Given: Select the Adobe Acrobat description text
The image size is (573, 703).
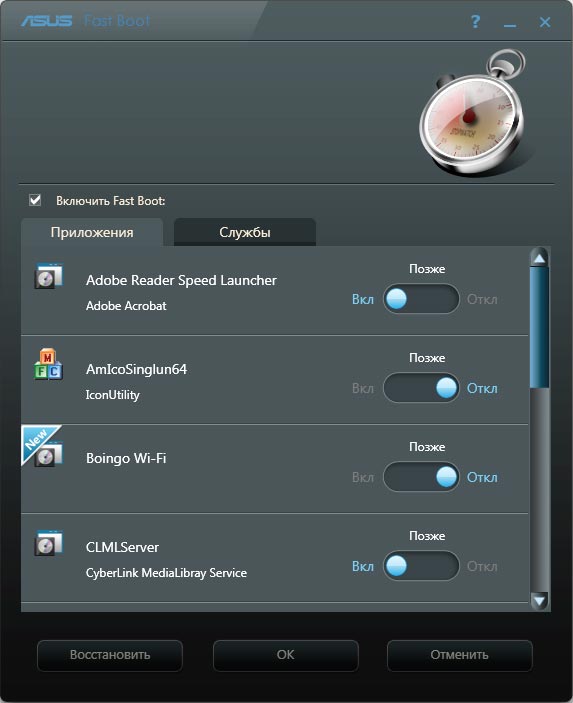Looking at the screenshot, I should coord(126,306).
